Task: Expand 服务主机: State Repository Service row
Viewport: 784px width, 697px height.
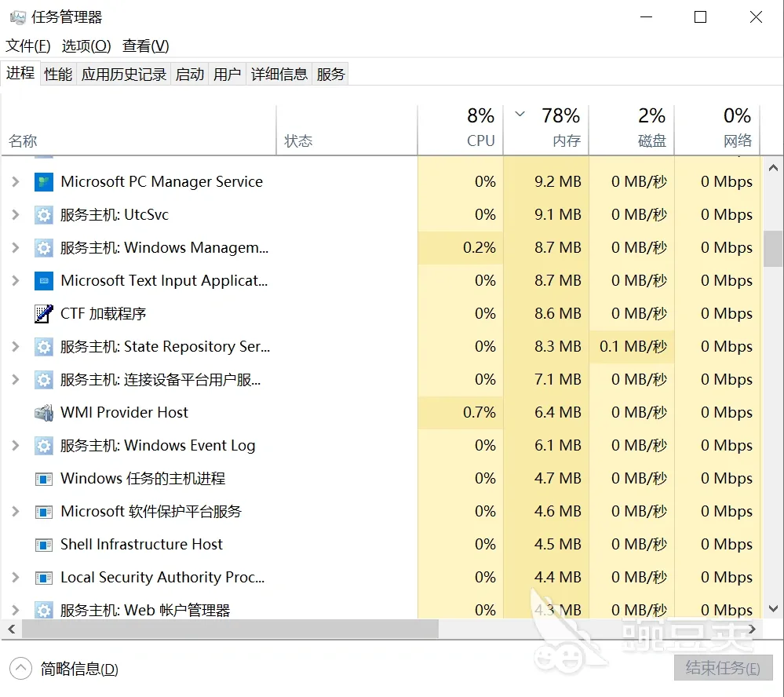Action: [x=16, y=346]
